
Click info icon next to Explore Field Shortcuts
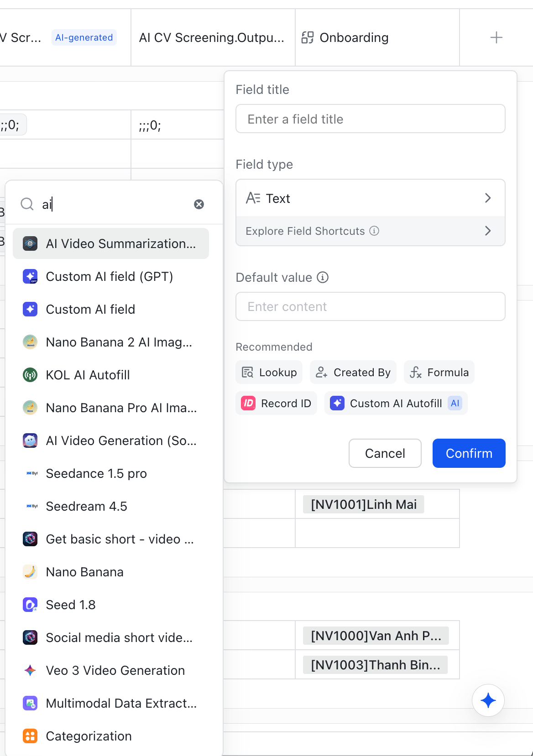pos(374,231)
